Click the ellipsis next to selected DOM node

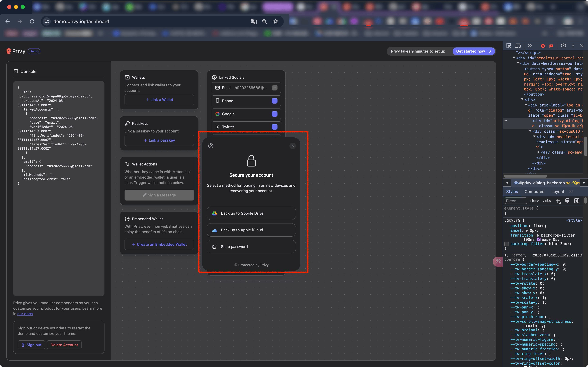(x=505, y=121)
